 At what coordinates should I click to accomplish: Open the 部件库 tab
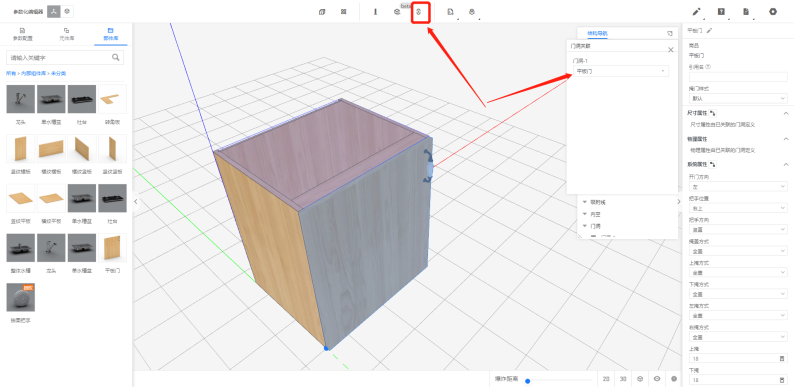(110, 34)
